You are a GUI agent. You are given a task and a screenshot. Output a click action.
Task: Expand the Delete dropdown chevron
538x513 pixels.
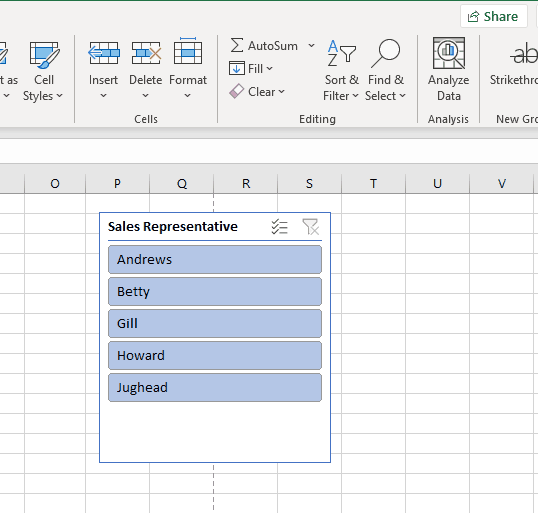pos(145,96)
